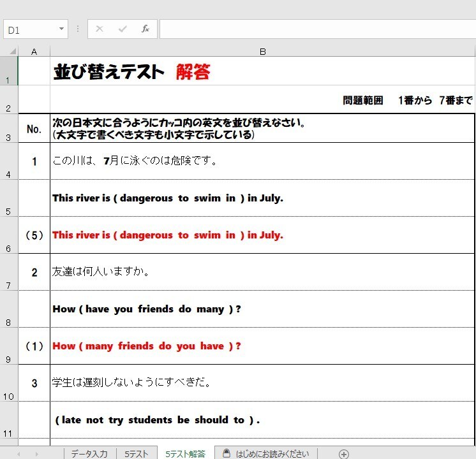Select row 5 header
The height and width of the screenshot is (459, 476).
pyautogui.click(x=9, y=198)
